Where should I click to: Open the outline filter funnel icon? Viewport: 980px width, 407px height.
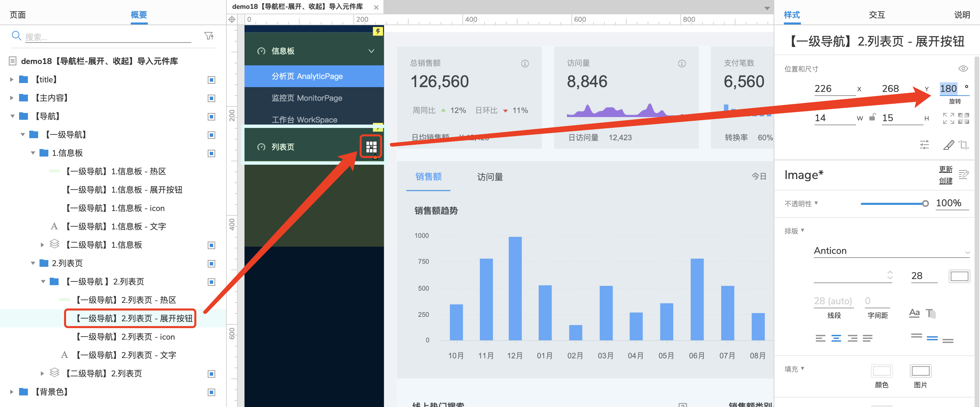tap(209, 36)
